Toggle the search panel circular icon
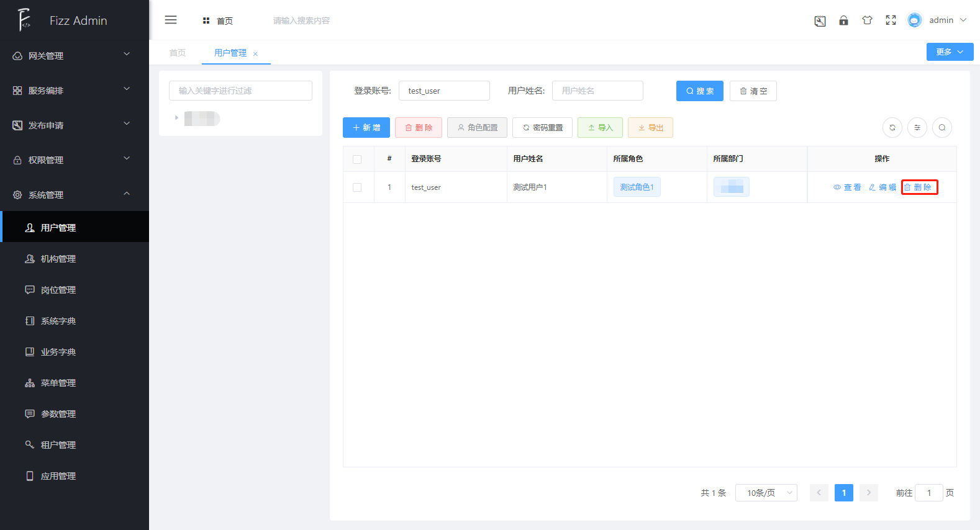Image resolution: width=980 pixels, height=530 pixels. (942, 127)
